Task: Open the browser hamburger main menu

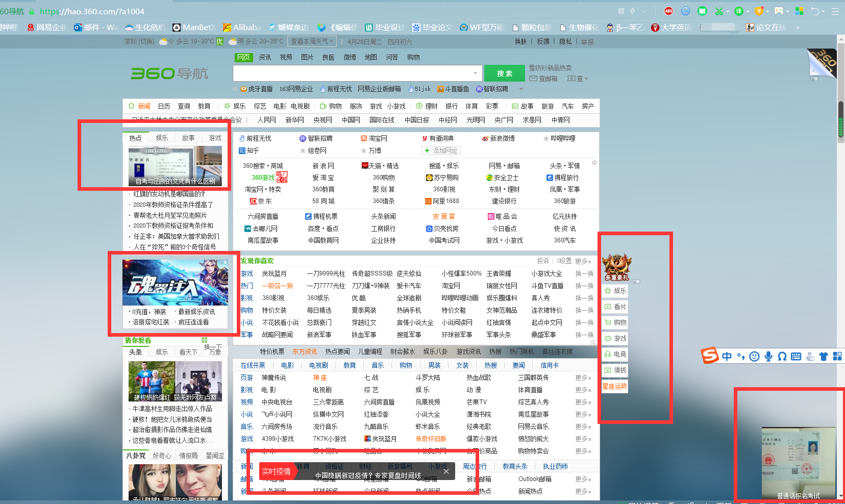Action: 835,11
